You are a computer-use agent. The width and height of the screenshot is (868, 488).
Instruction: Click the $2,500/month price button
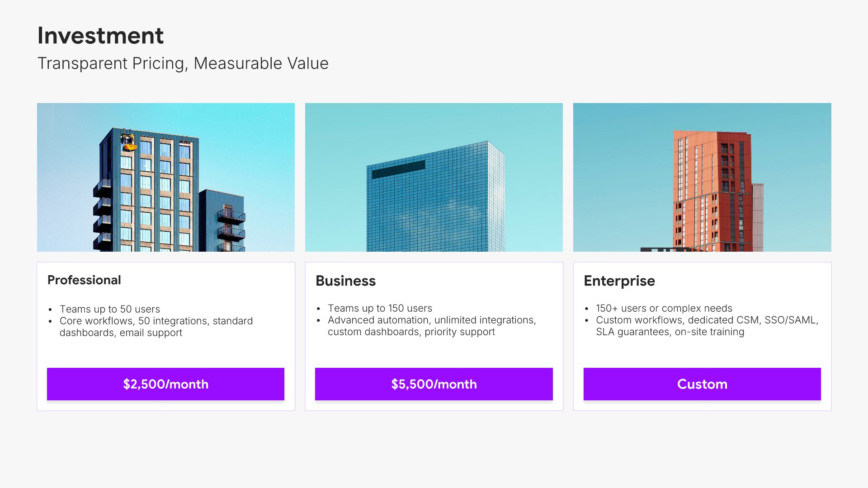(165, 384)
